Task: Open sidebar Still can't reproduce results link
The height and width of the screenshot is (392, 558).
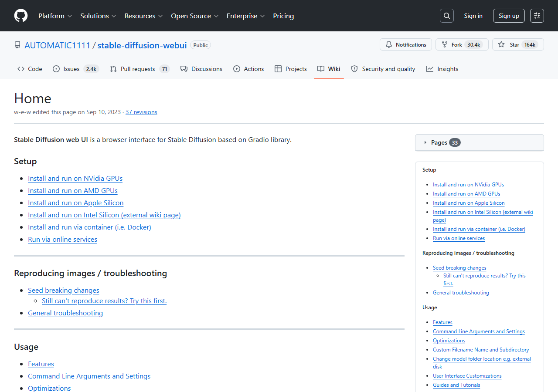Action: [x=484, y=280]
